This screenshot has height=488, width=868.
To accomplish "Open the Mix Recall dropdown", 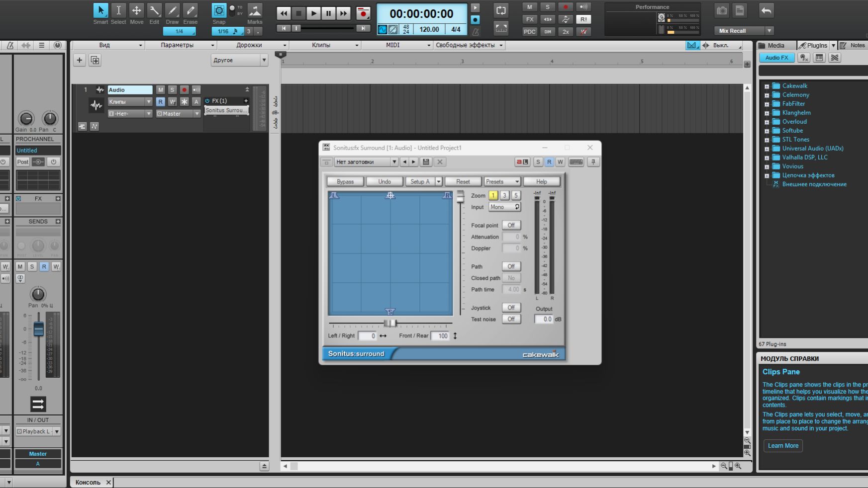I will [x=744, y=31].
